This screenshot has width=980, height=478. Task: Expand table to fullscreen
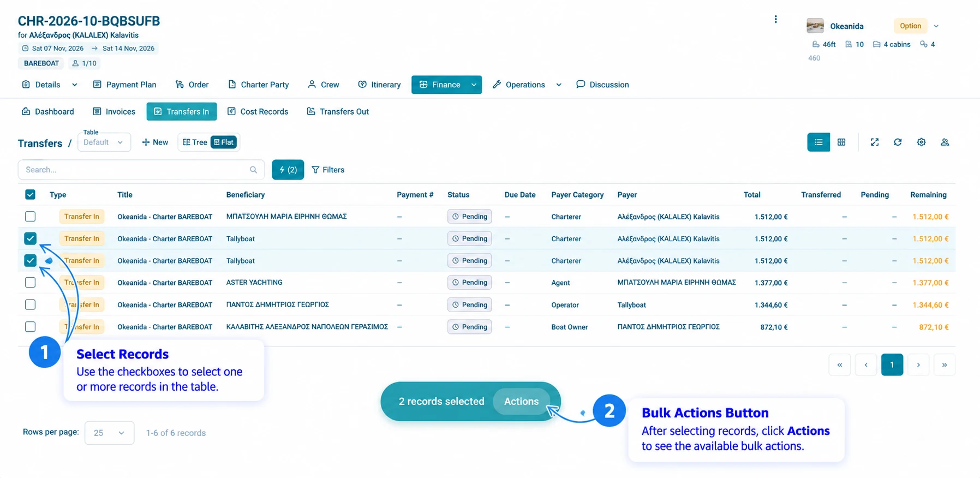click(875, 142)
